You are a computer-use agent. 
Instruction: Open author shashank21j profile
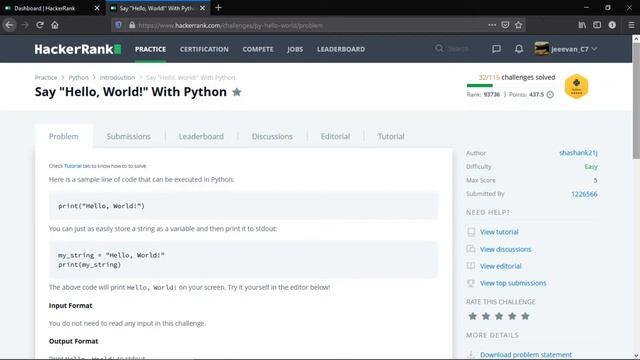(x=578, y=153)
